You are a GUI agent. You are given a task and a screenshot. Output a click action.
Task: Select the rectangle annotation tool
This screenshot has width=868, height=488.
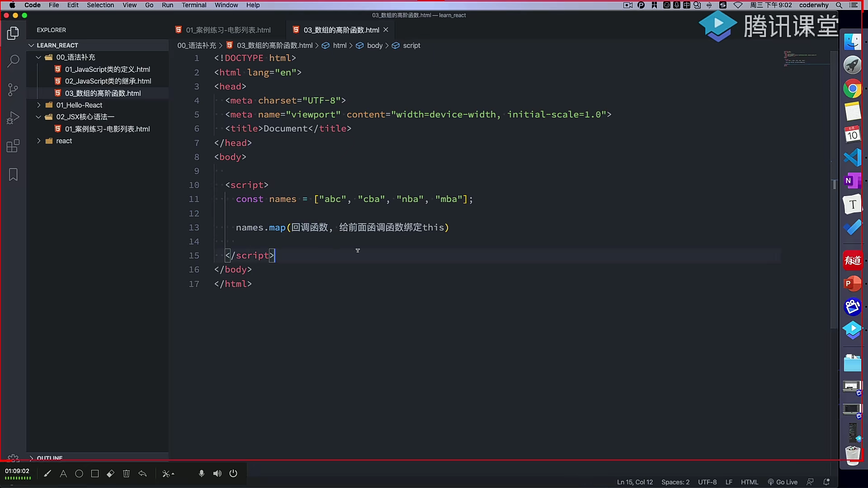[x=95, y=474]
